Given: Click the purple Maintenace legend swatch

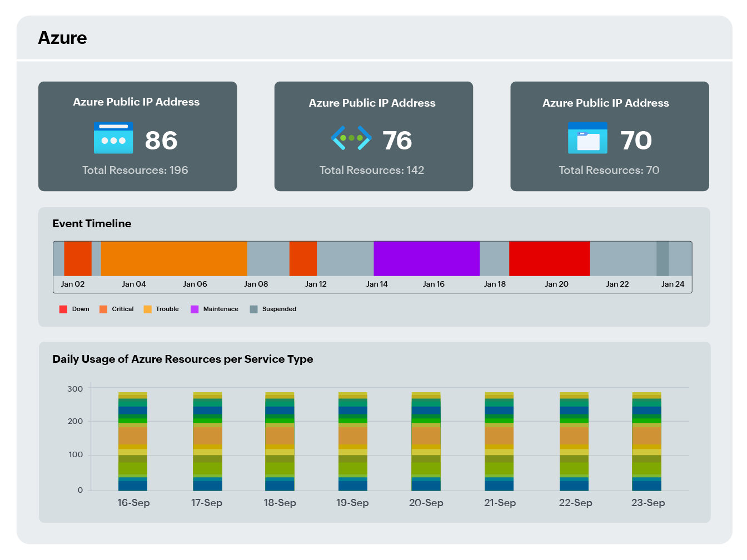Looking at the screenshot, I should point(195,309).
